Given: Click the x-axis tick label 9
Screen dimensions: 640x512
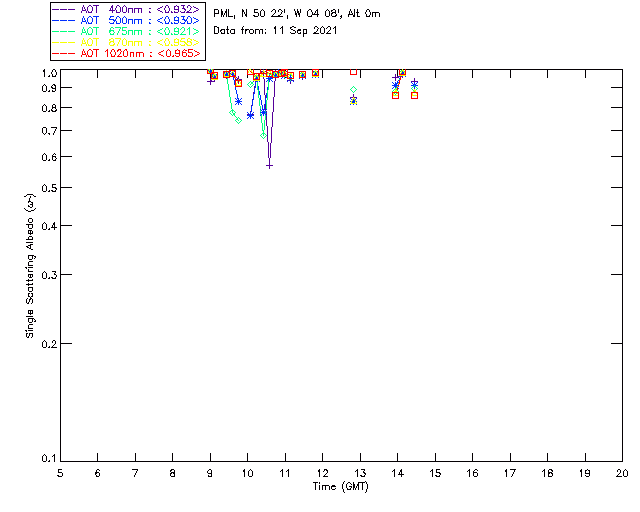Looking at the screenshot, I should [x=210, y=473].
